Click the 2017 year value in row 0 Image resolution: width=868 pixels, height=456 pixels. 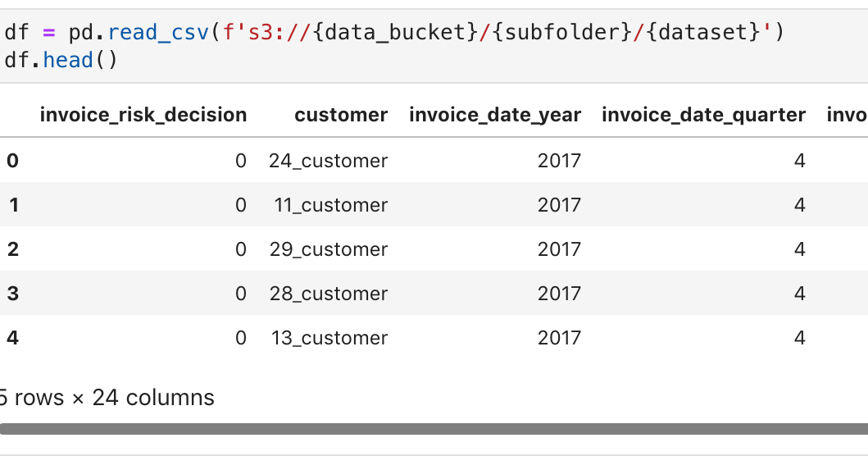559,161
